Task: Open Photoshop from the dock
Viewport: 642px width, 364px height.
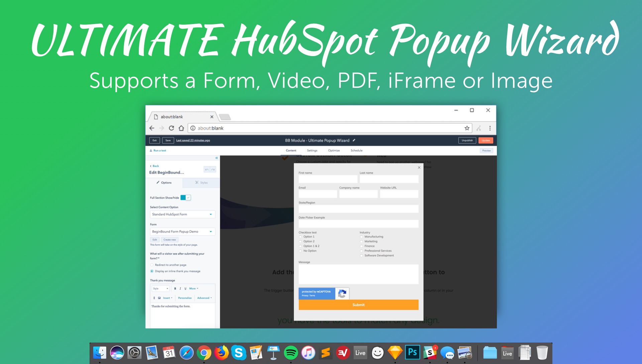Action: pos(412,352)
